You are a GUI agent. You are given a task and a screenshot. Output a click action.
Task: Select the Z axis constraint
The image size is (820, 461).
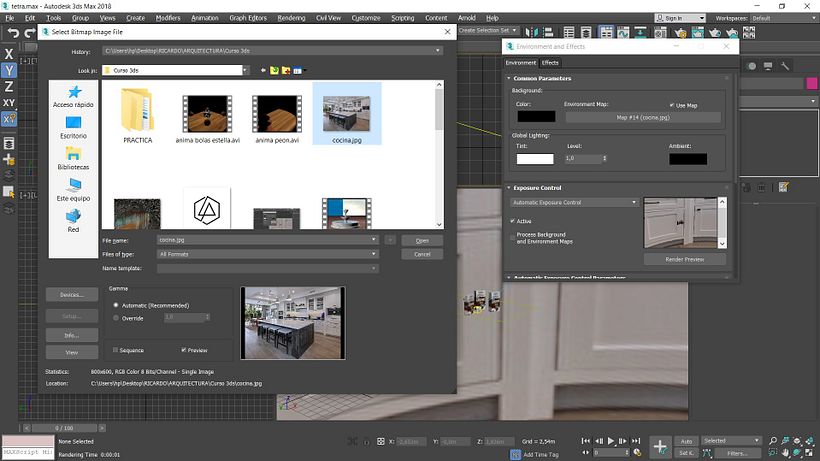(x=9, y=86)
